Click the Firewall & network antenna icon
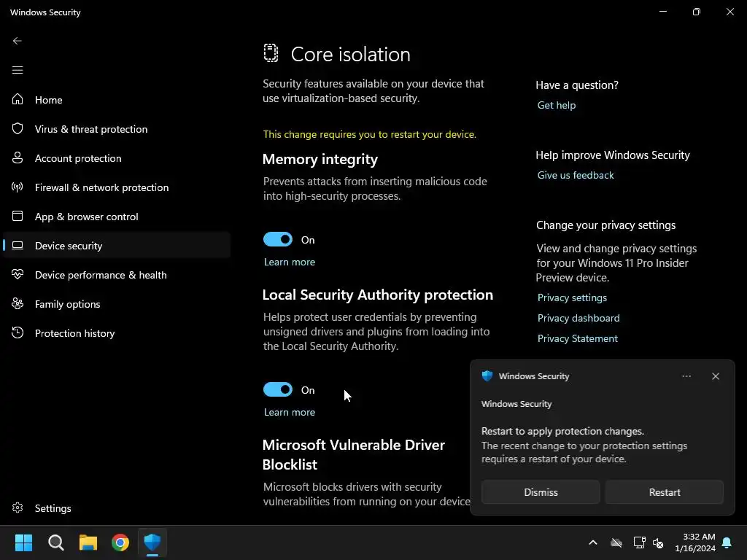Screen dimensions: 747x560 click(x=18, y=187)
